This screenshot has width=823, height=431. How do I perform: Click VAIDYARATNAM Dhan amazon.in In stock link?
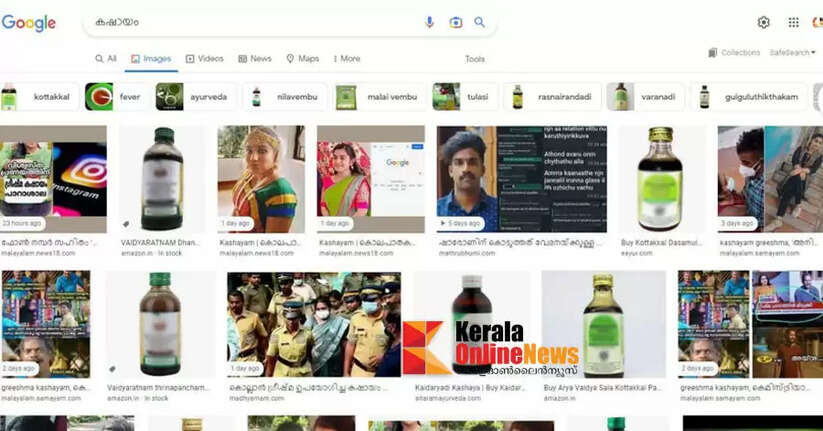point(152,253)
